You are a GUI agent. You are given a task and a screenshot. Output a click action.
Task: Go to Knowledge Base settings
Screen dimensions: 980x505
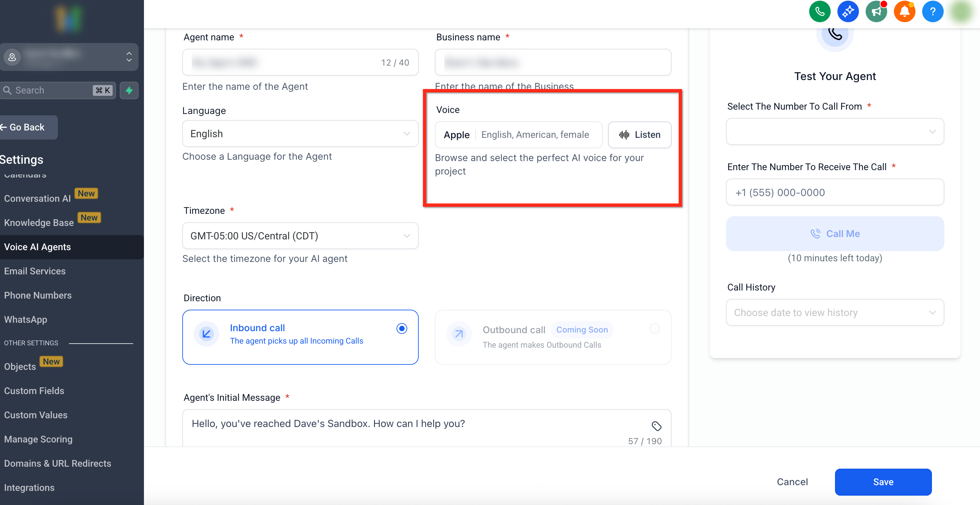point(39,223)
